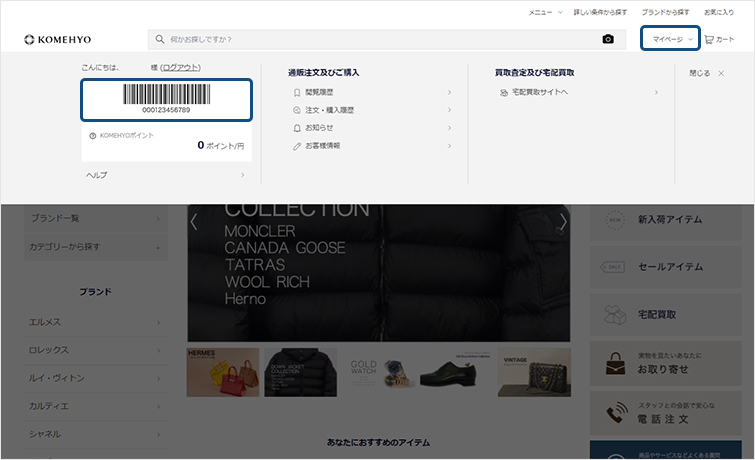Screen dimensions: 755x460
Task: Click the ログアウト link
Action: [180, 67]
